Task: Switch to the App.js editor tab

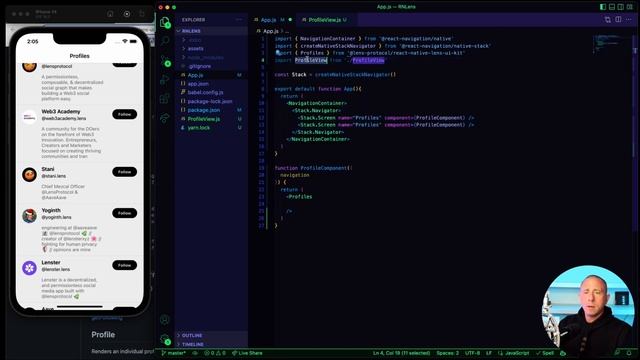Action: (272, 20)
